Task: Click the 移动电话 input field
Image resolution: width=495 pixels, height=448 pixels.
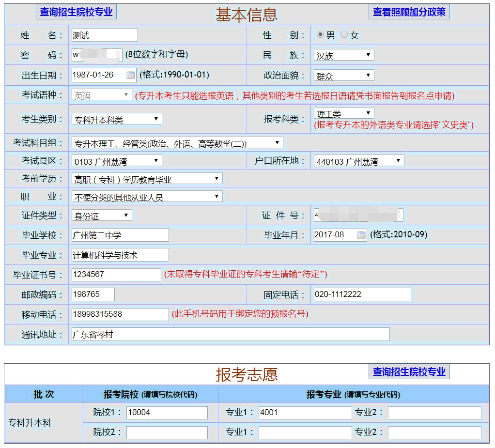Action: click(120, 314)
